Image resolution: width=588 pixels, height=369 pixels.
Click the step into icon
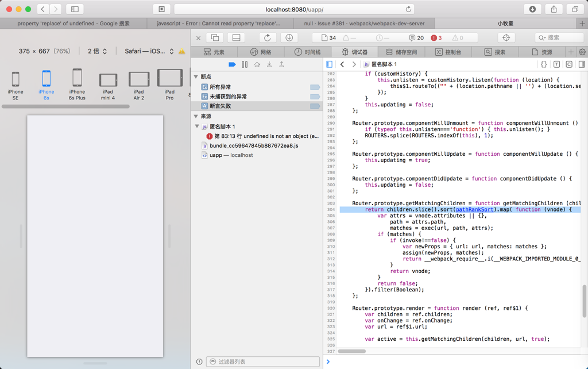click(269, 64)
